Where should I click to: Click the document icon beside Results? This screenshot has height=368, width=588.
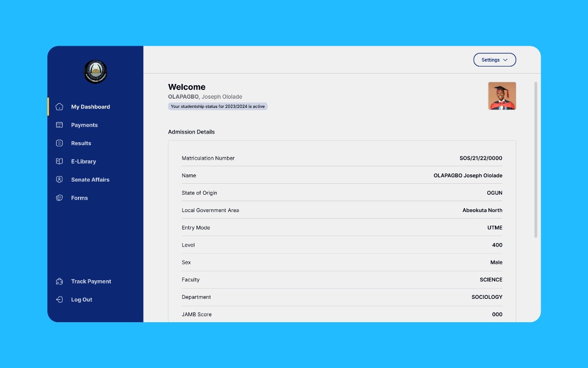tap(59, 143)
